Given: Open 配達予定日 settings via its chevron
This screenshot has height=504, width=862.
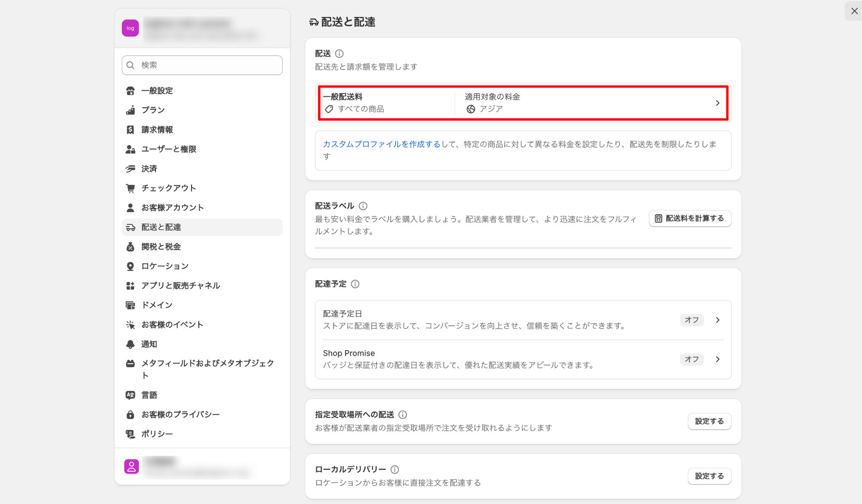Looking at the screenshot, I should (718, 320).
